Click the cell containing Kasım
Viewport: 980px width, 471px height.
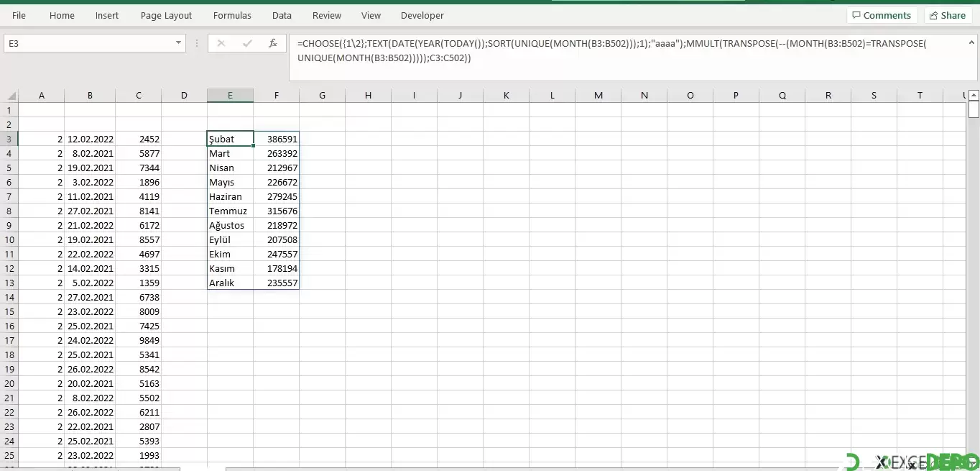click(x=230, y=268)
